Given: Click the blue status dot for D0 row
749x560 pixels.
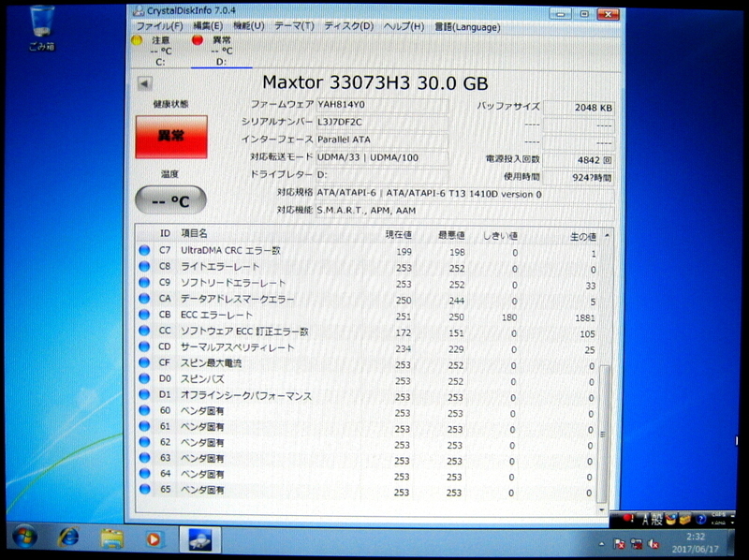Looking at the screenshot, I should tap(144, 378).
